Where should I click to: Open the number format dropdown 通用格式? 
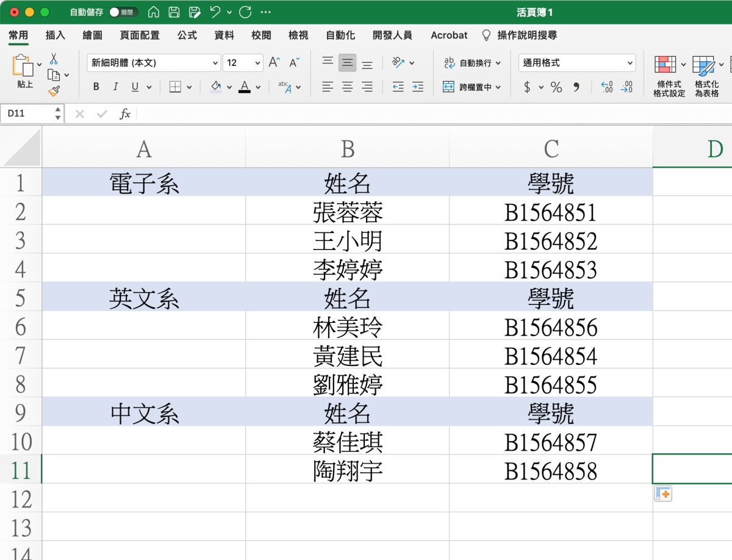[x=576, y=63]
